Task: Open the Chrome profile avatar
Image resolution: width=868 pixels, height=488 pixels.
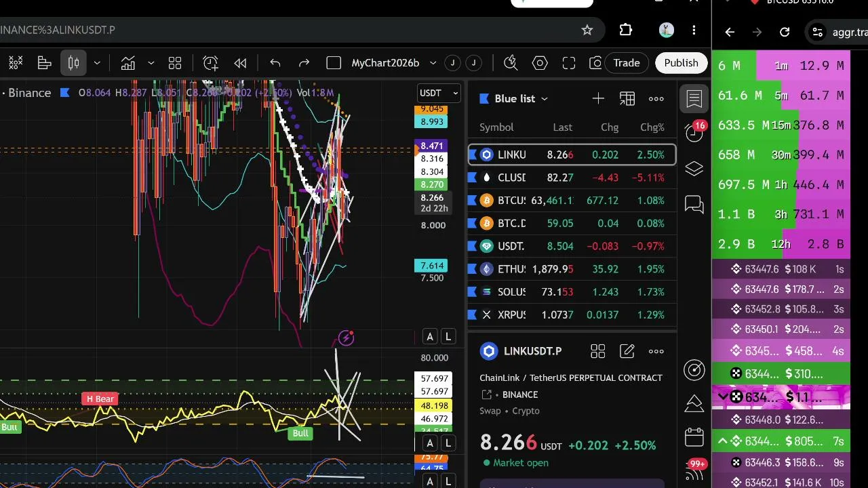Action: (666, 30)
